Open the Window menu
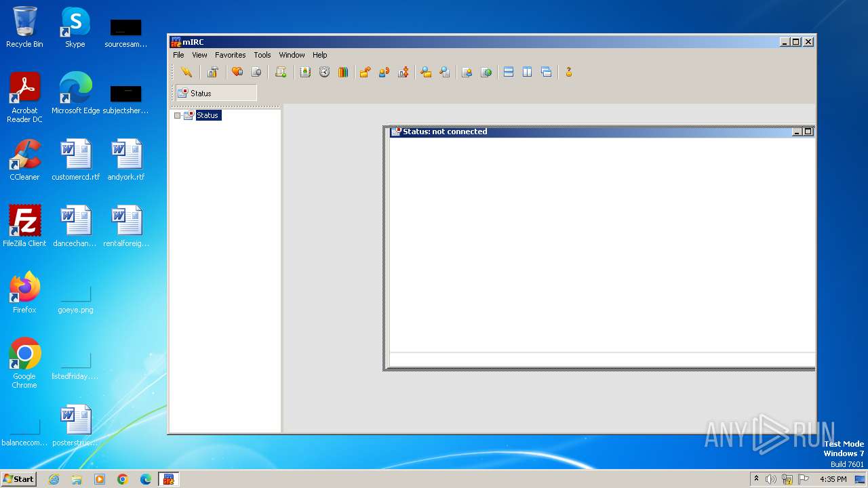The width and height of the screenshot is (868, 488). tap(292, 55)
